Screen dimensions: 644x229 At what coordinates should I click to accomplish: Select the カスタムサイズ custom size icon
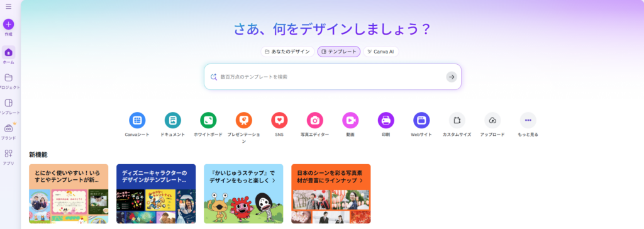tap(457, 120)
